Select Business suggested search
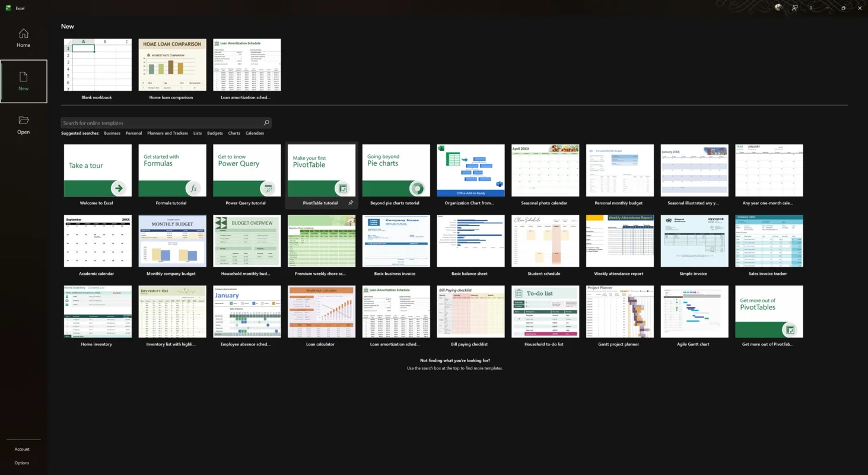The image size is (868, 475). 112,133
